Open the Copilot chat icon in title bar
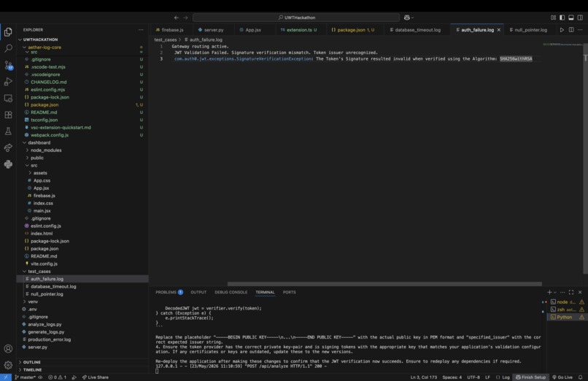Image resolution: width=588 pixels, height=381 pixels. pyautogui.click(x=407, y=18)
